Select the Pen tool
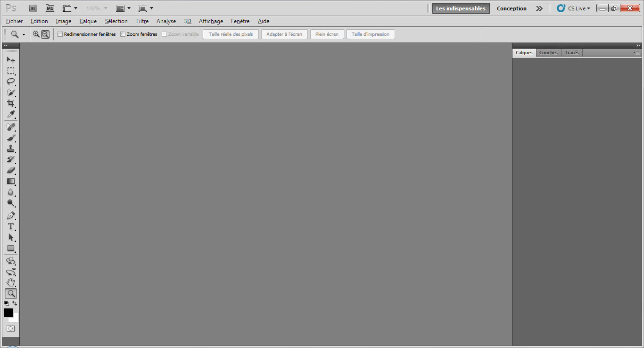Screen dimensions: 644x348 point(10,215)
